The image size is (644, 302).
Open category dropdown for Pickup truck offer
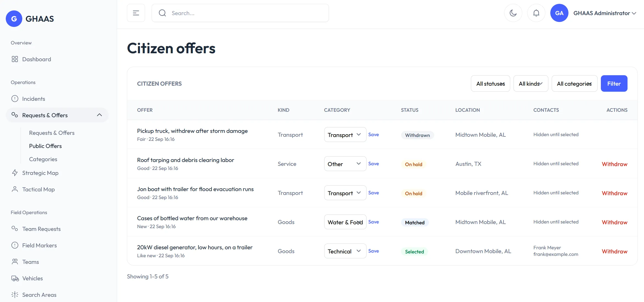[345, 135]
